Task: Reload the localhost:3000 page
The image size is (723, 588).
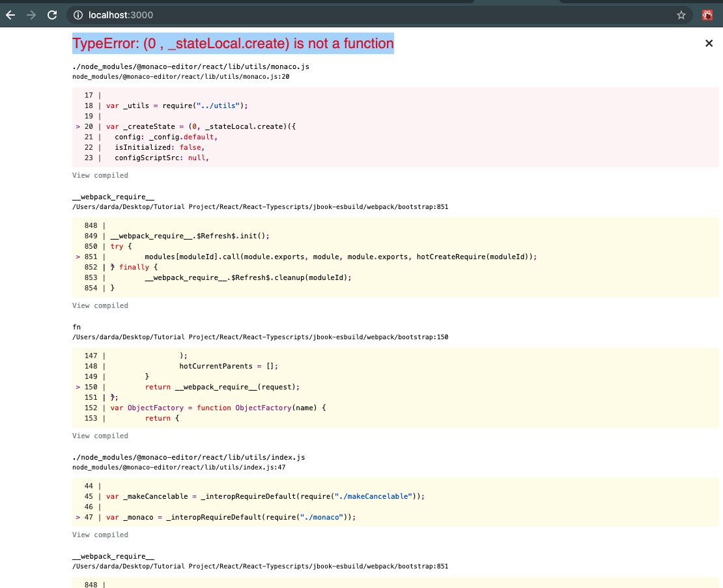Action: [52, 14]
